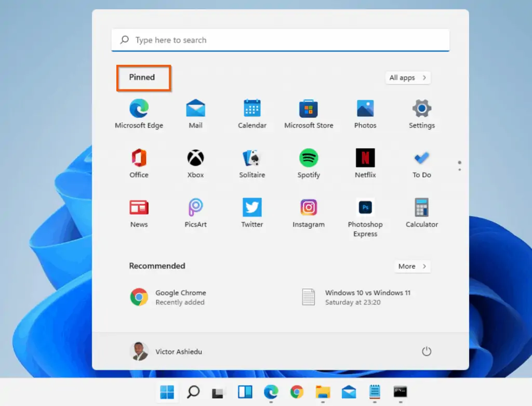The height and width of the screenshot is (406, 532).
Task: Open the To Do app
Action: 422,163
